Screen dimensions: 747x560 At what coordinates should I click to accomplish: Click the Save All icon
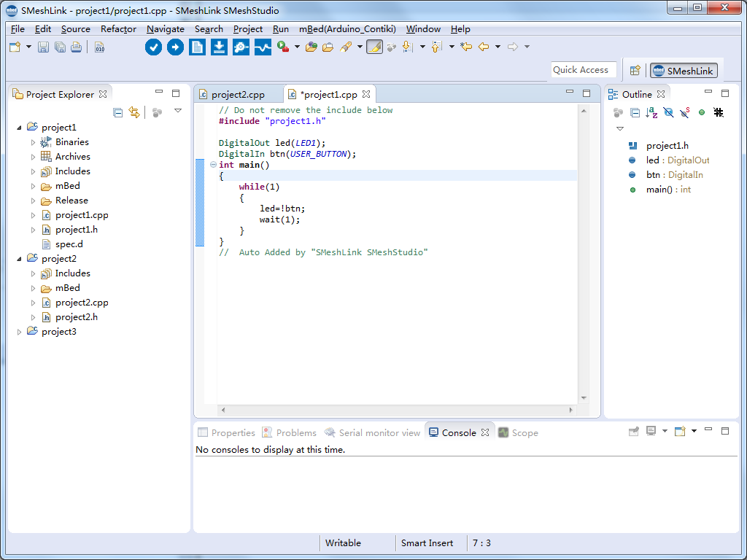point(60,47)
